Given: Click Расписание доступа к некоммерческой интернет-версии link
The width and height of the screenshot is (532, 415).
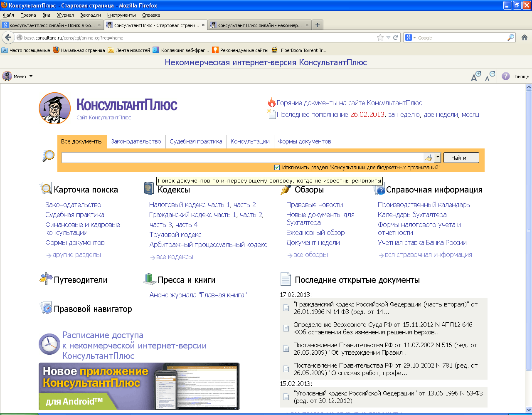Looking at the screenshot, I should pyautogui.click(x=134, y=346).
